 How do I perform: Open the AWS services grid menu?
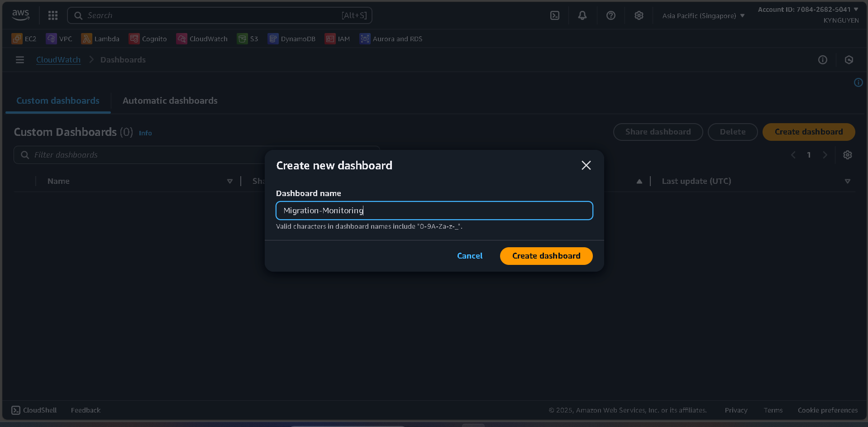click(52, 15)
